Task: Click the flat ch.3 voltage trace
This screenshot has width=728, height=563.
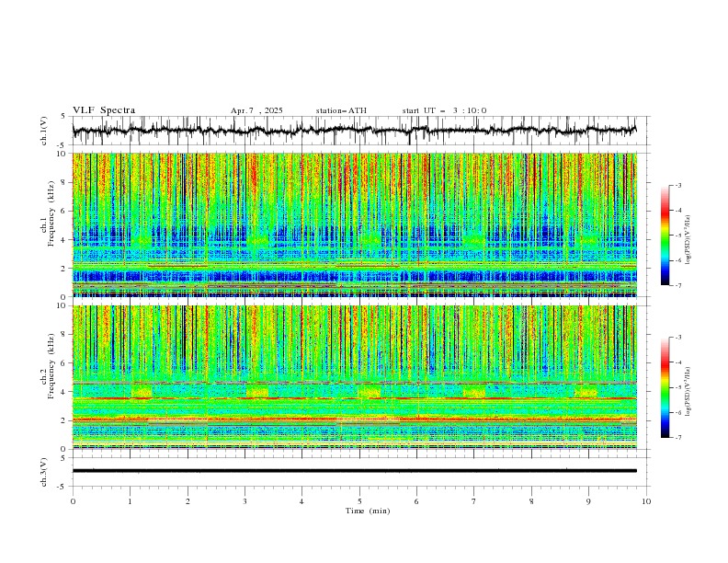Action: (354, 471)
